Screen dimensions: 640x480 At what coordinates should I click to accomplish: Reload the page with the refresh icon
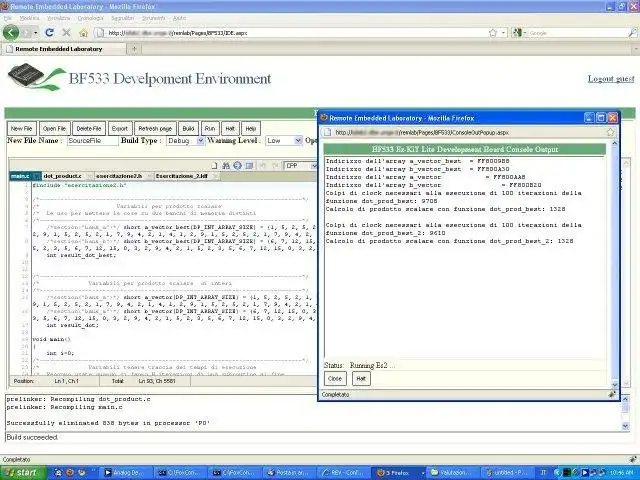point(49,32)
